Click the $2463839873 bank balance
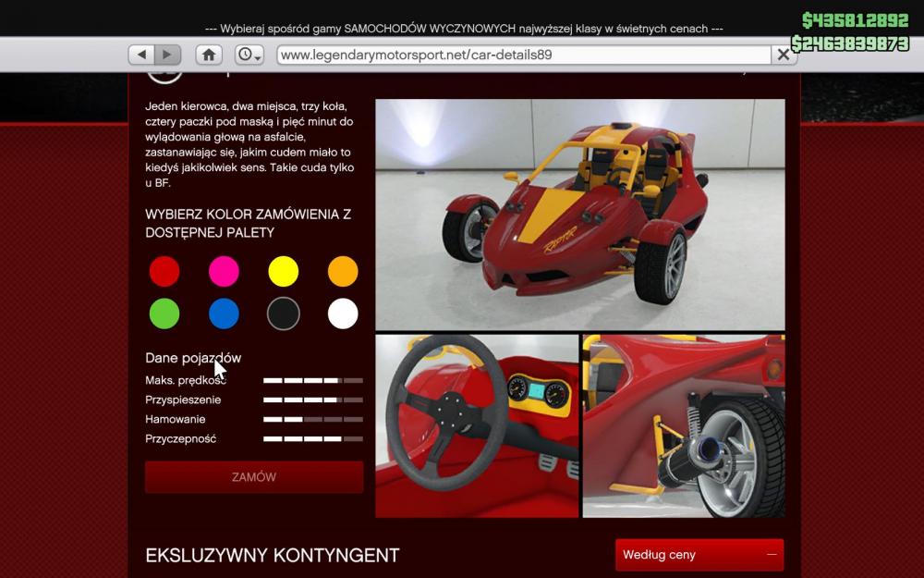Screen dimensions: 924x578 [x=850, y=43]
